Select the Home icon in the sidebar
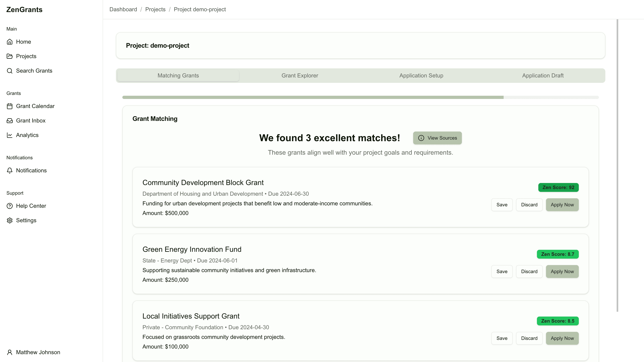The image size is (644, 362). (x=10, y=42)
